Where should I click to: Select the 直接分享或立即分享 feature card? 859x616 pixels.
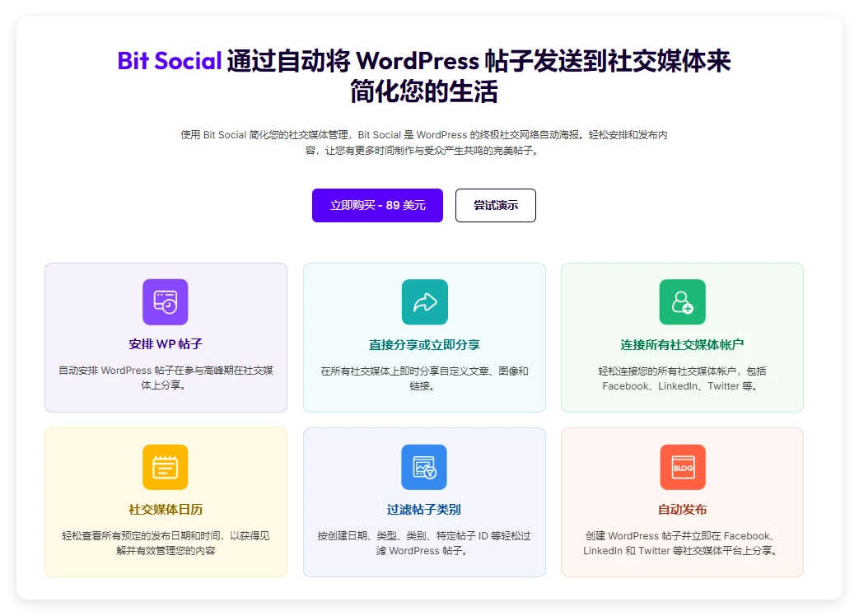pyautogui.click(x=423, y=336)
